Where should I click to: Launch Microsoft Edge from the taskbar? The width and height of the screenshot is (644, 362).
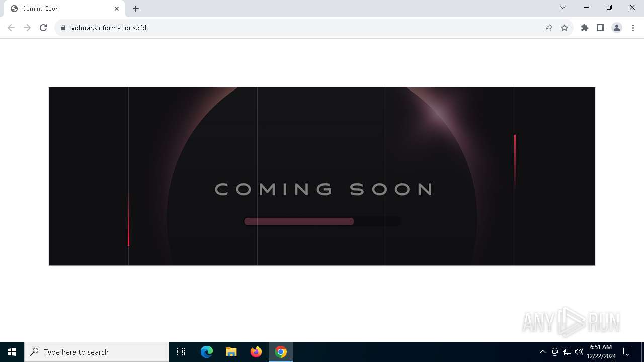pyautogui.click(x=207, y=352)
